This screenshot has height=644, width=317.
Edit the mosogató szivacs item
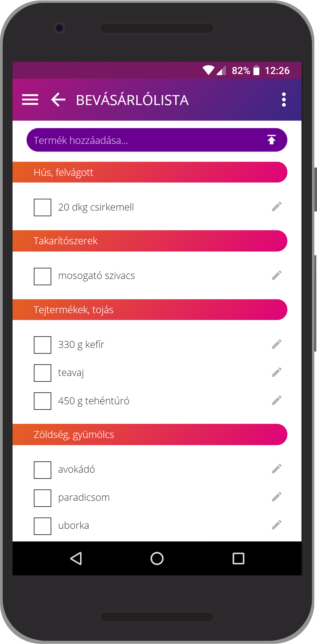[x=277, y=275]
